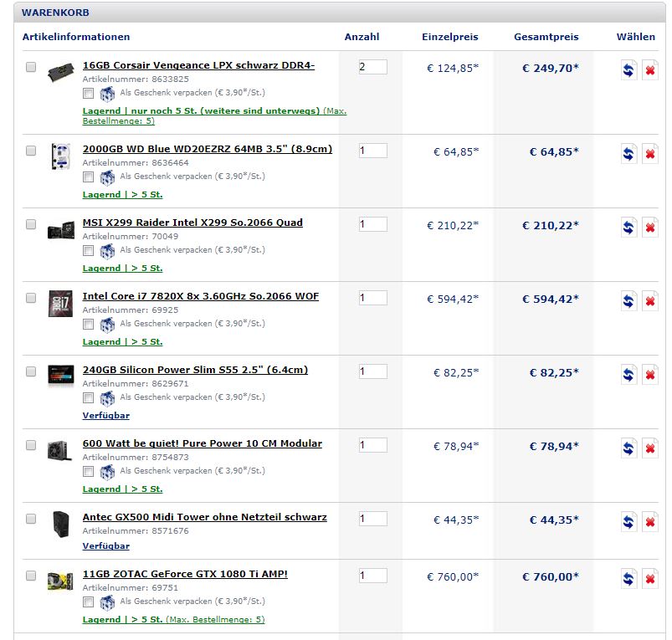Enable gift wrapping for Intel Core i7

[88, 324]
